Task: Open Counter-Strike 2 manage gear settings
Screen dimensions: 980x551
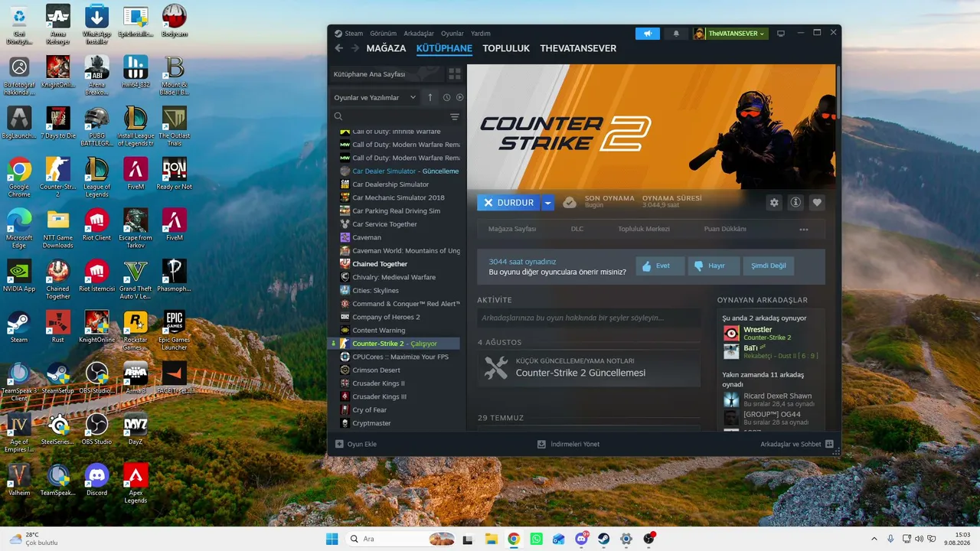Action: pyautogui.click(x=774, y=203)
